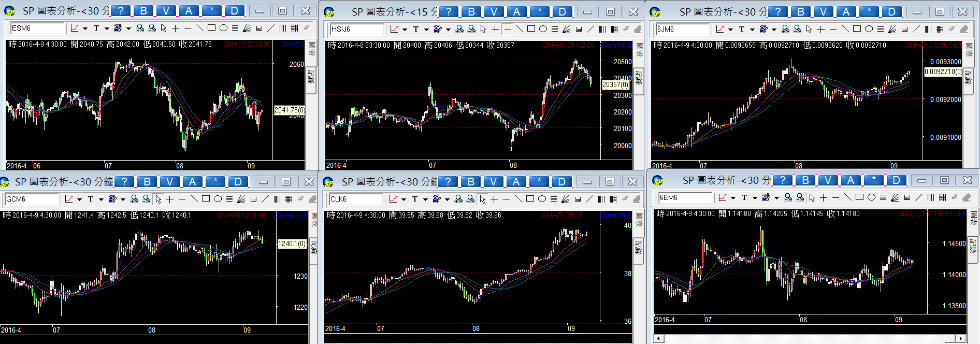This screenshot has width=980, height=344.
Task: Select the rectangle drawing tool in 6JM6 window
Action: 857,29
